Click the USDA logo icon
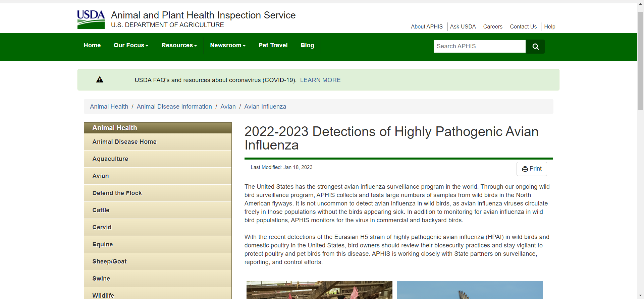This screenshot has height=299, width=644. click(x=91, y=19)
